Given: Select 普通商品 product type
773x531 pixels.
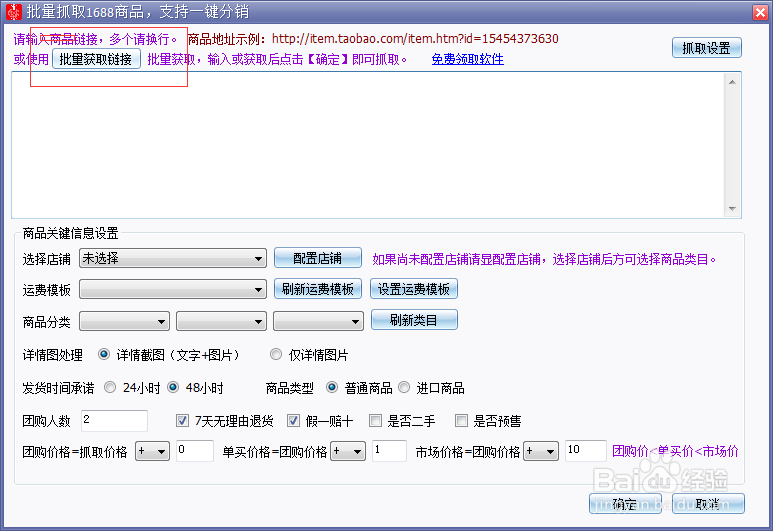Looking at the screenshot, I should 332,388.
